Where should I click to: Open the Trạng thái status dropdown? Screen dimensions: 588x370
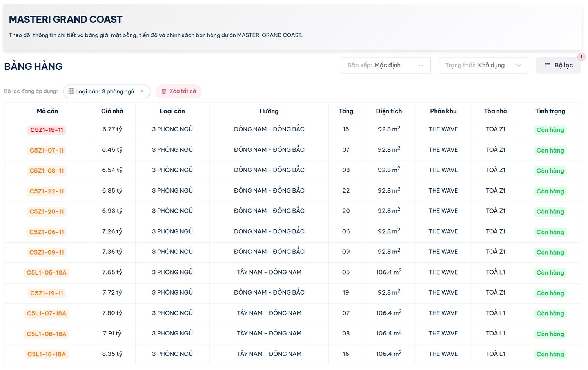click(x=483, y=65)
